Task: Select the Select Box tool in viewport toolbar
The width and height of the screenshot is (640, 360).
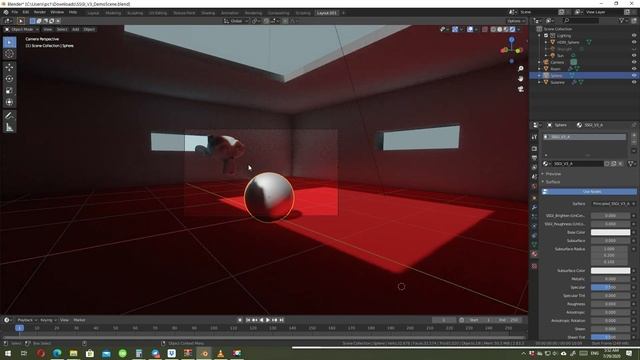Action: [x=9, y=42]
